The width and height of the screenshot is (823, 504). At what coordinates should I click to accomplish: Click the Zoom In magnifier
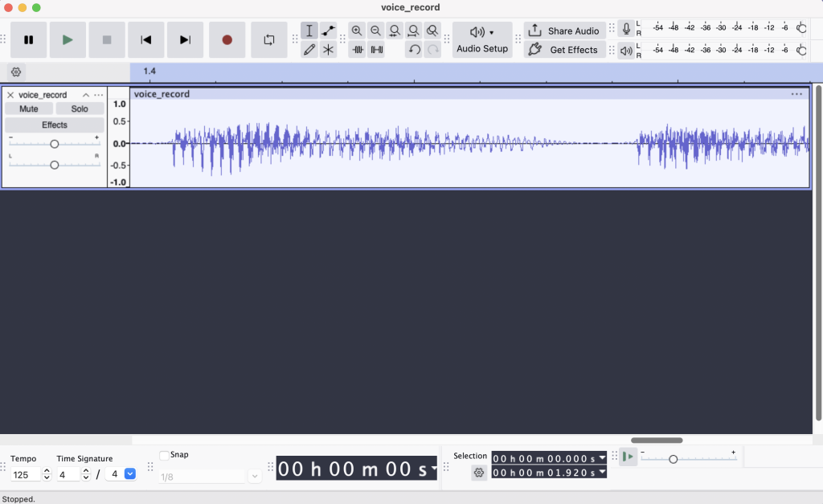357,31
